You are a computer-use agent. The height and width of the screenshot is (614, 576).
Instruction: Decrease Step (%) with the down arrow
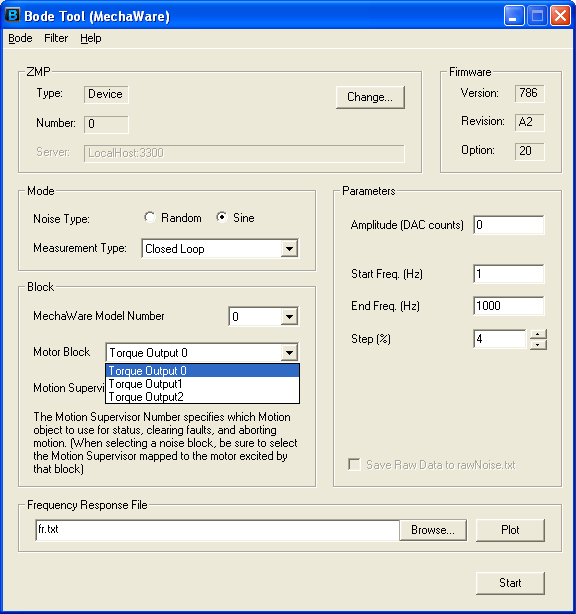click(538, 345)
